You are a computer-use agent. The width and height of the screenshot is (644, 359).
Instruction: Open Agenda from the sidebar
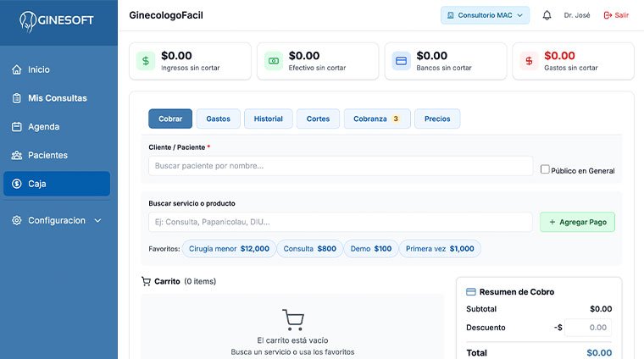43,127
